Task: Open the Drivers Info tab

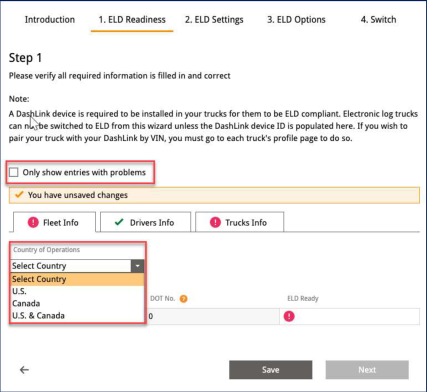Action: pyautogui.click(x=146, y=222)
